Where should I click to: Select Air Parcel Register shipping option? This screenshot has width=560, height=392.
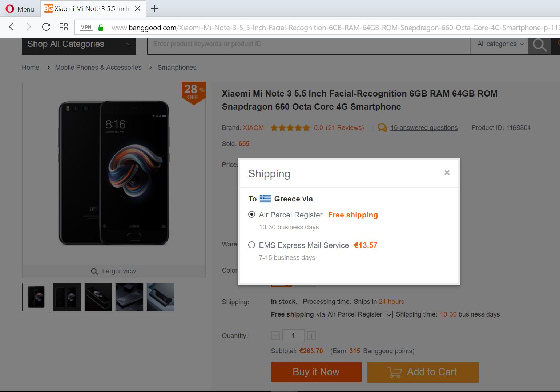click(x=251, y=215)
